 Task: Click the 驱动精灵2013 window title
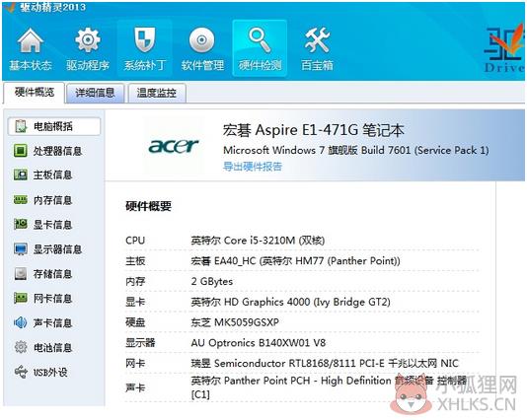click(x=52, y=7)
